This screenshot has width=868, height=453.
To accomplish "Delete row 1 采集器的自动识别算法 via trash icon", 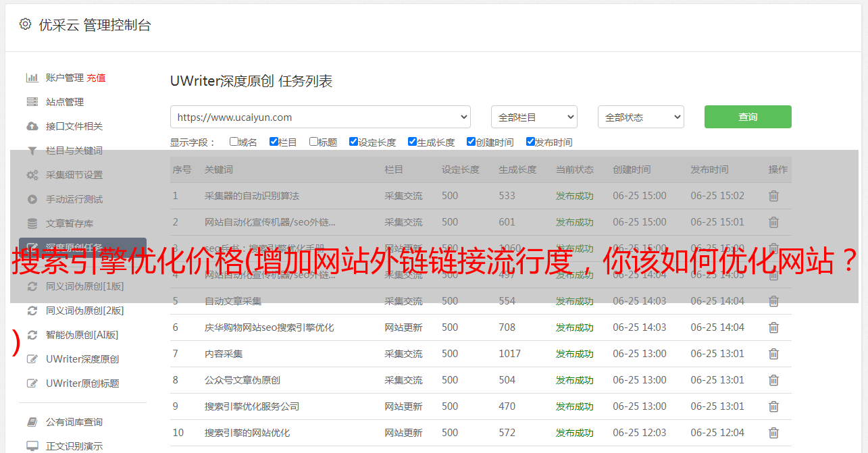I will coord(773,196).
